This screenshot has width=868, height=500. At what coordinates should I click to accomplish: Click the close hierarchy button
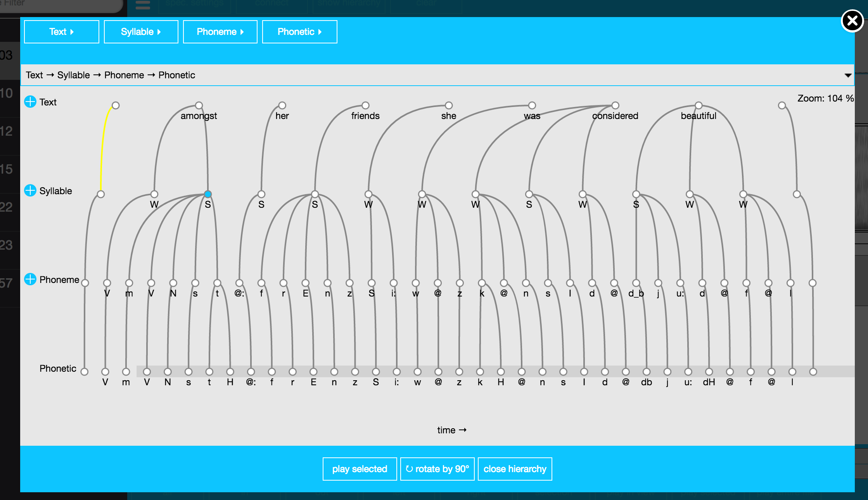(515, 469)
